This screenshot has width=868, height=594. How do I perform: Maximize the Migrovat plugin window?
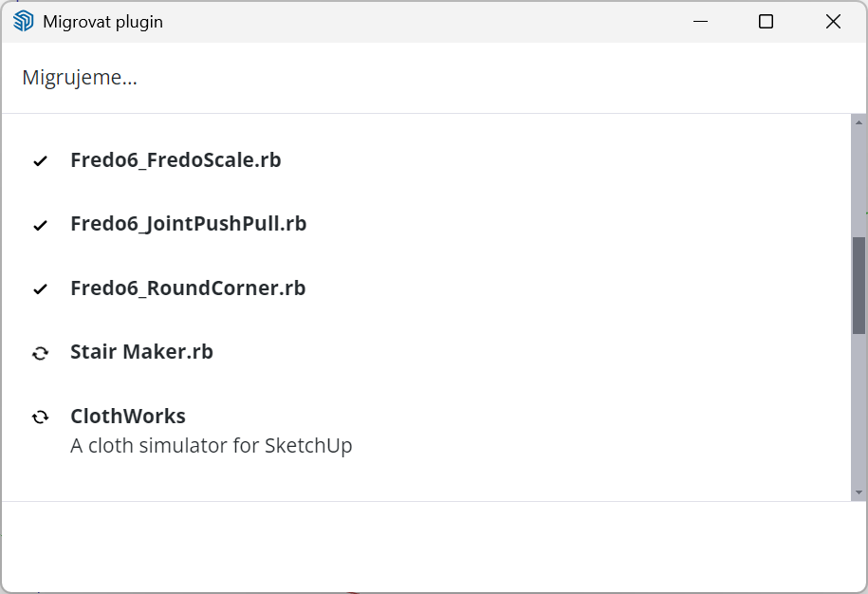coord(766,22)
